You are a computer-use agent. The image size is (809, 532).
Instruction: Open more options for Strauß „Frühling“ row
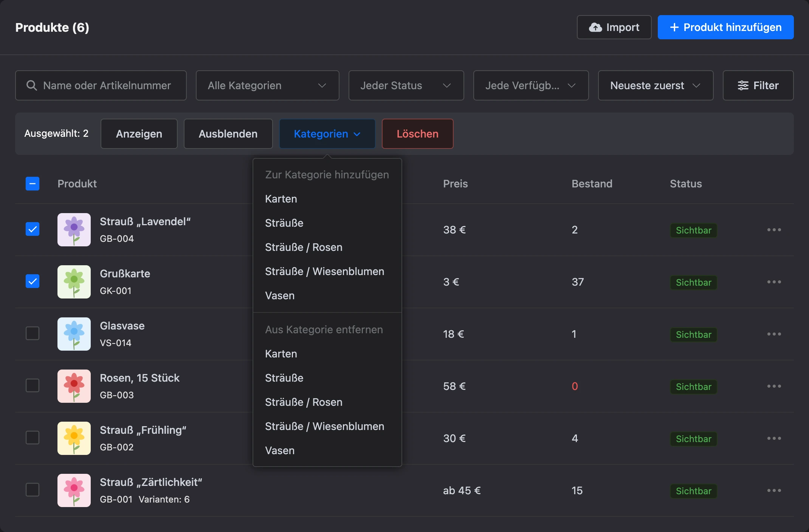click(774, 438)
